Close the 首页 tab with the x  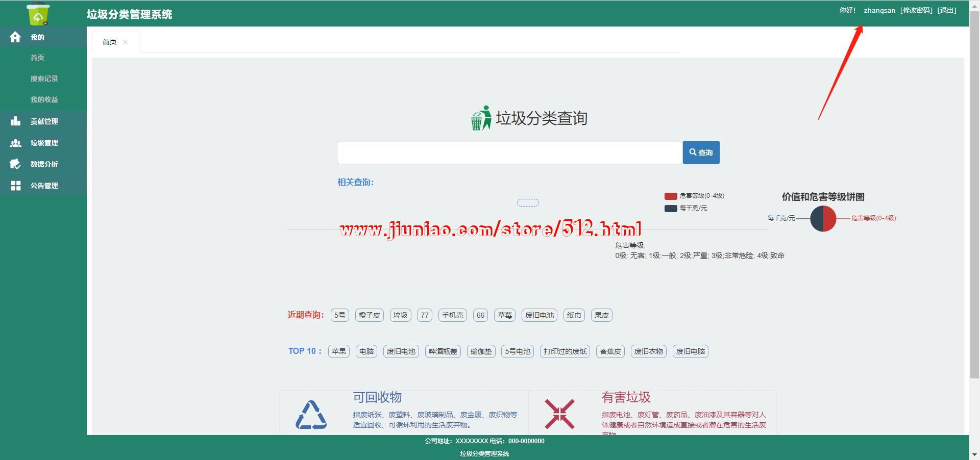tap(126, 42)
